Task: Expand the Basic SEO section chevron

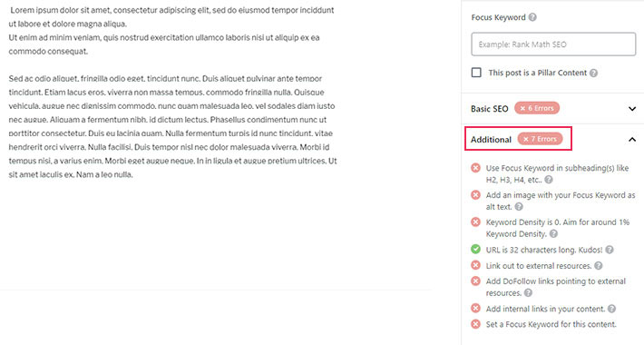Action: (x=632, y=109)
